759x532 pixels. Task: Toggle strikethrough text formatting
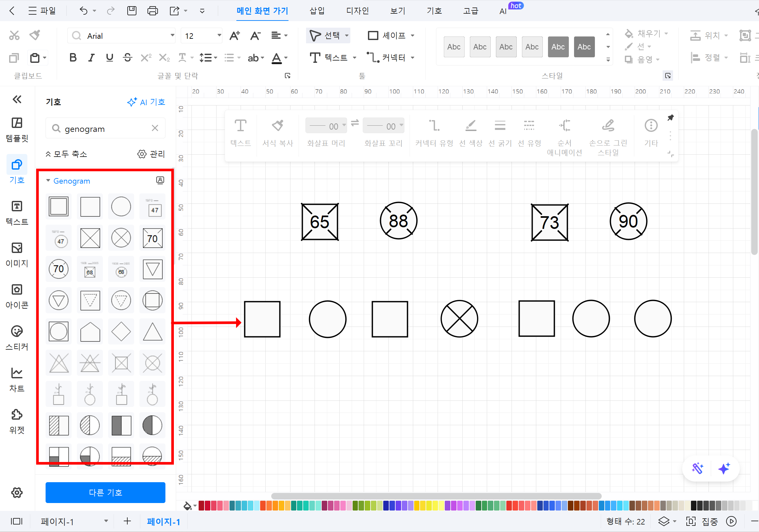127,58
